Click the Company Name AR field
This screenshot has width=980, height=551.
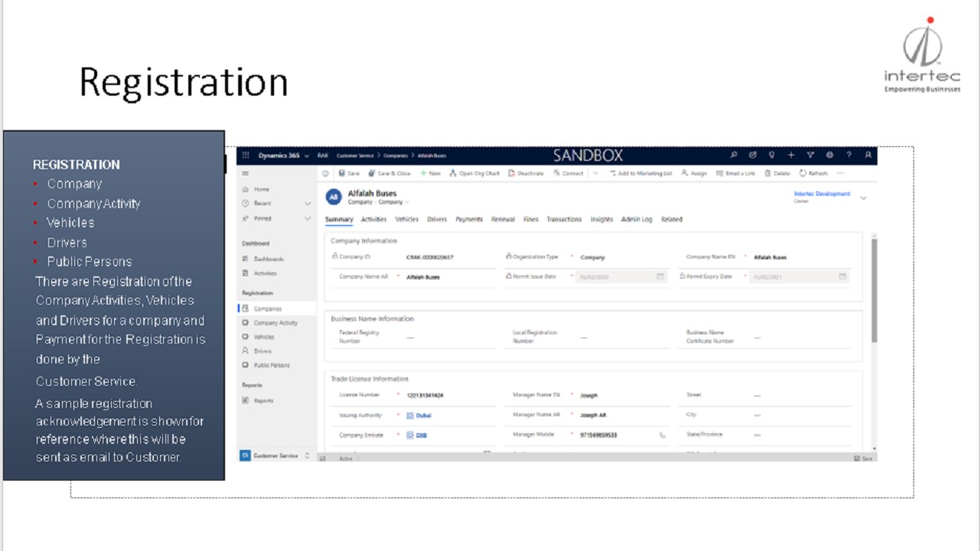450,277
